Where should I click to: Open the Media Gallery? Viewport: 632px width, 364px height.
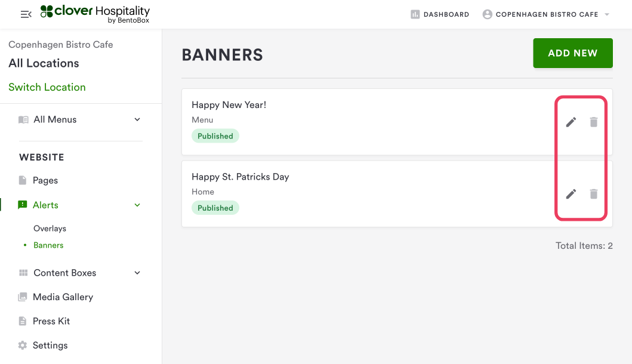tap(63, 297)
